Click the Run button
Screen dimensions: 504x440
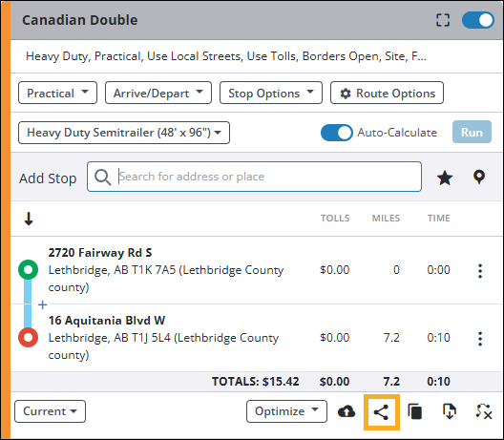pyautogui.click(x=472, y=132)
